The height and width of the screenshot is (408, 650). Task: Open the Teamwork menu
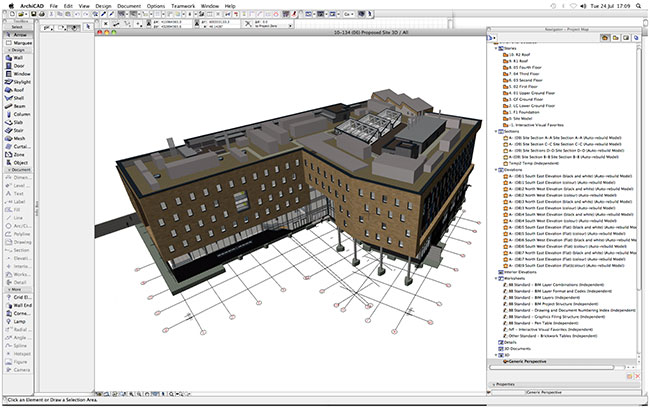[x=182, y=5]
